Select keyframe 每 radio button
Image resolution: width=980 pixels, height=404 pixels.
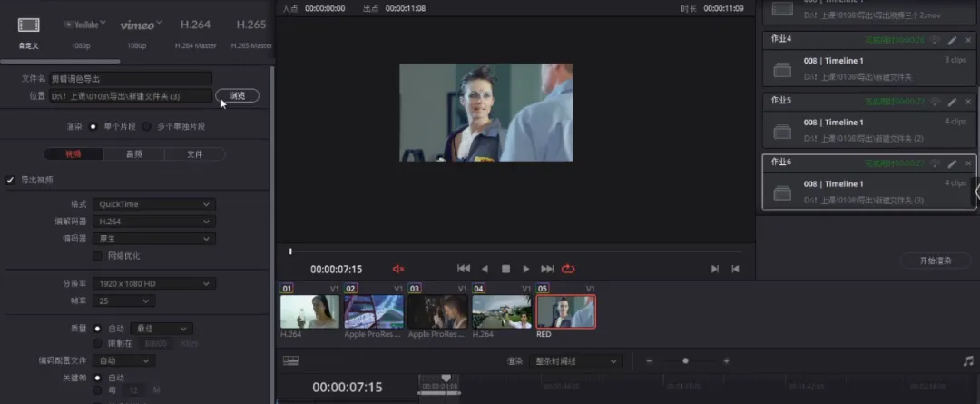tap(97, 390)
